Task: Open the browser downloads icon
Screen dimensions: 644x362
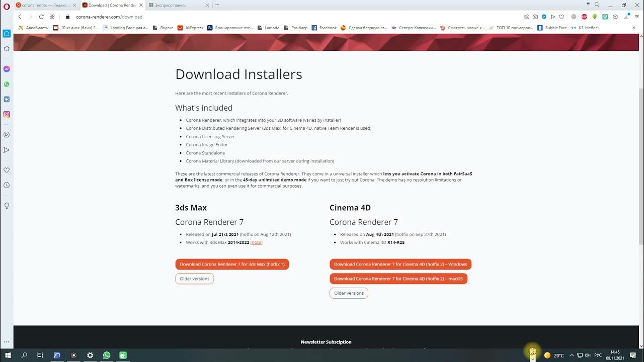Action: click(626, 17)
